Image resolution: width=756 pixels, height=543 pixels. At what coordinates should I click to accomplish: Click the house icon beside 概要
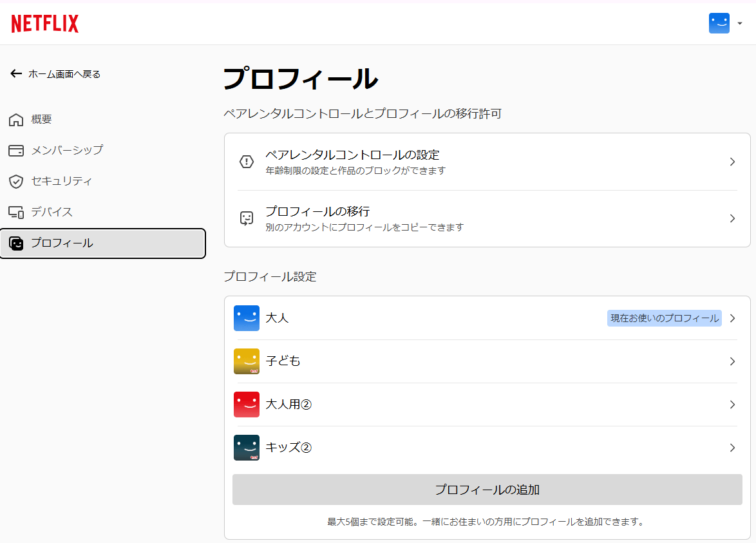click(16, 120)
